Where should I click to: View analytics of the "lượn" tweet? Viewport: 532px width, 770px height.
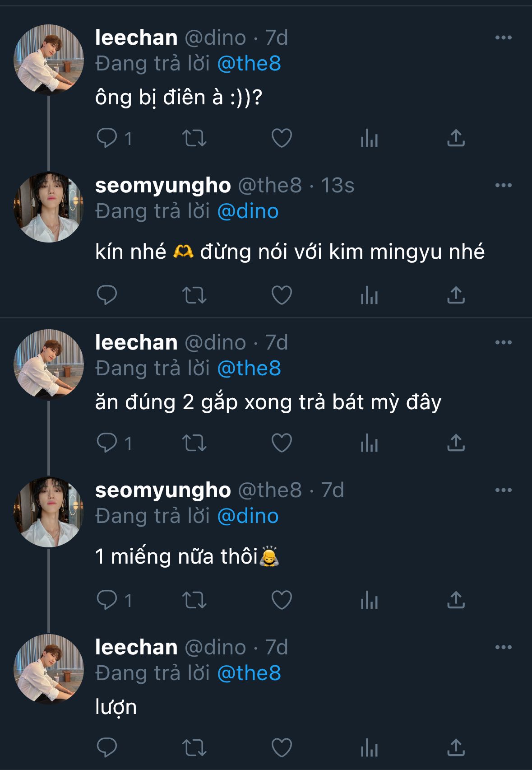[369, 747]
